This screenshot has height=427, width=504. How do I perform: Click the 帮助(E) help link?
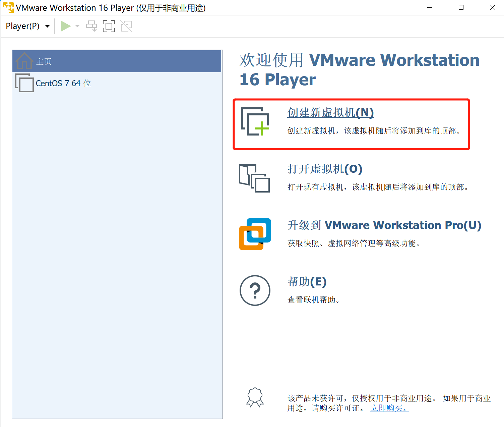click(307, 282)
